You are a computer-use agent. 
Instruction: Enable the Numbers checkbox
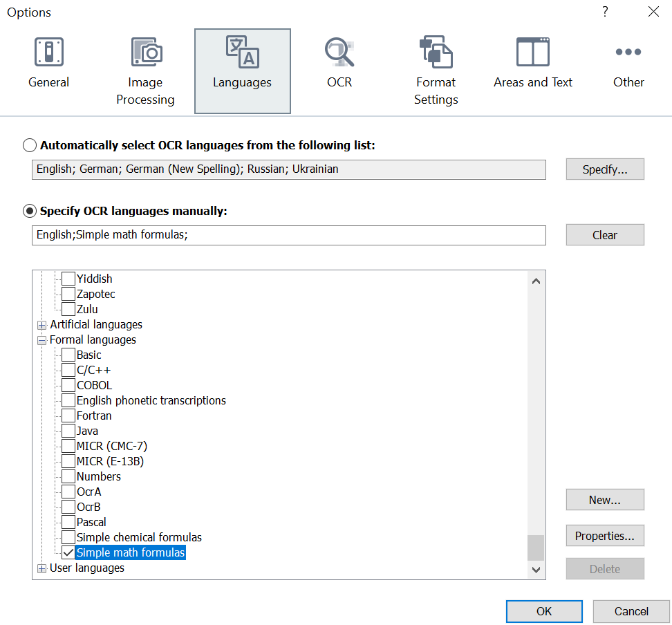(x=68, y=476)
